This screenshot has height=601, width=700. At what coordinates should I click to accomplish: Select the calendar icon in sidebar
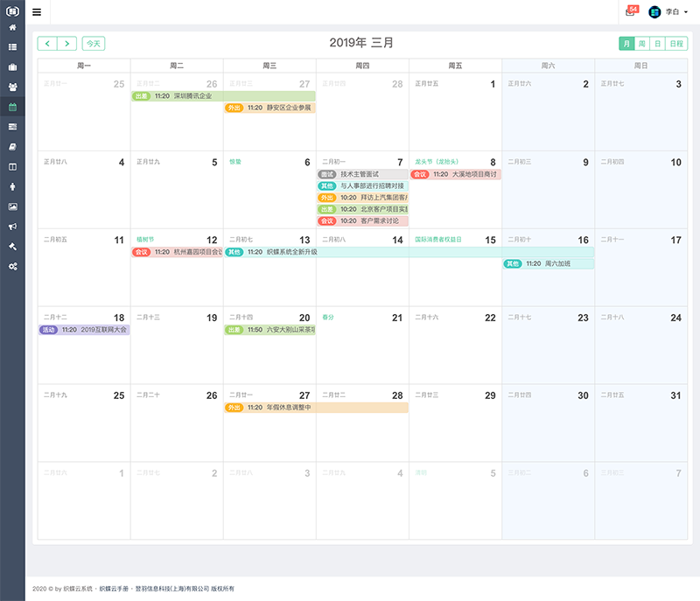tap(12, 107)
